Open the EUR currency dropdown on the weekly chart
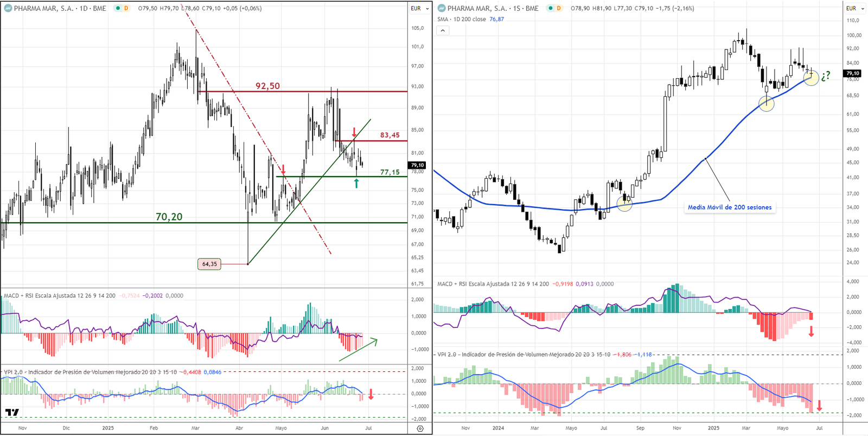This screenshot has height=436, width=868. [855, 8]
